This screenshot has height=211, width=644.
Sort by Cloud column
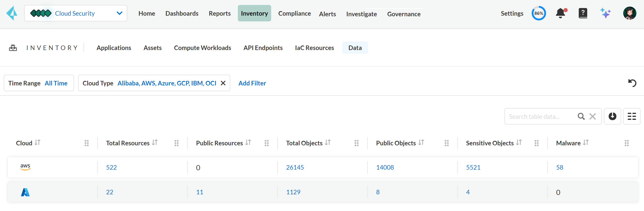37,142
